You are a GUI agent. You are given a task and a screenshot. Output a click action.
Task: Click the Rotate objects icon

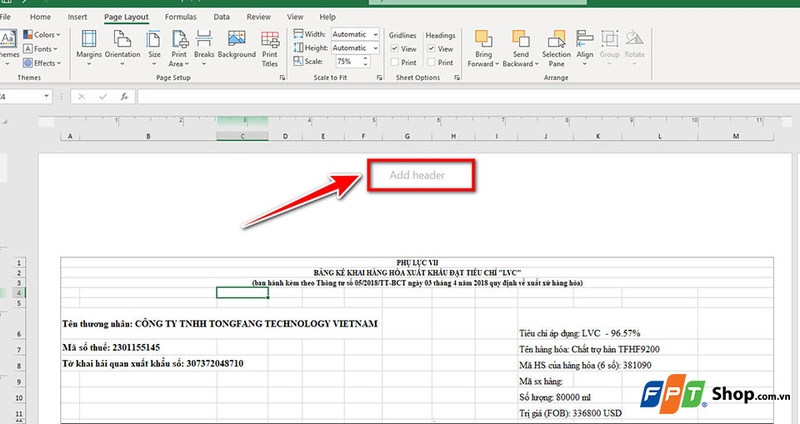coord(634,38)
